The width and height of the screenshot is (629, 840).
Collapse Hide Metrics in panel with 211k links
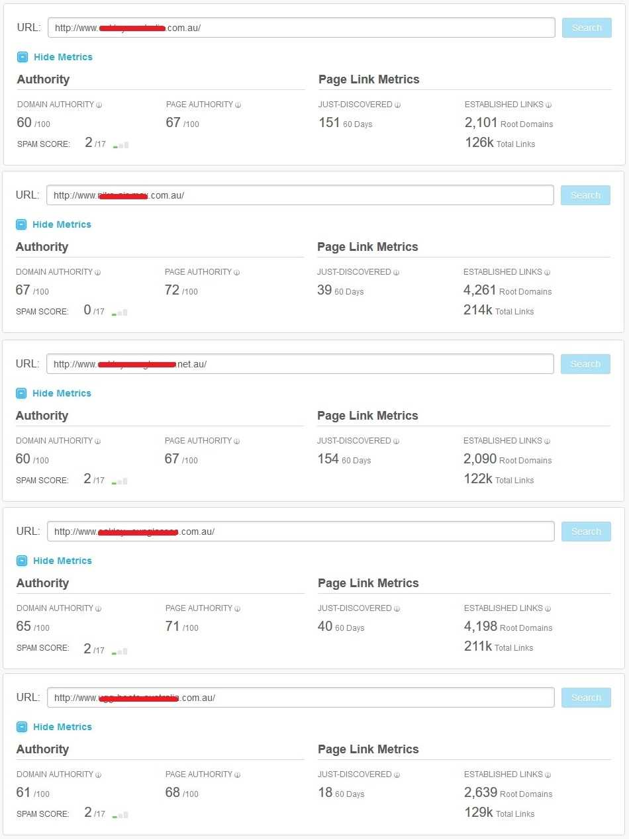click(x=62, y=561)
